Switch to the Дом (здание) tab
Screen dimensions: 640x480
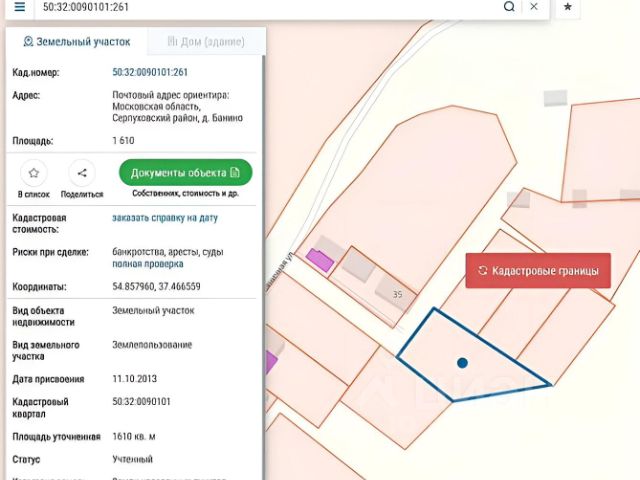[206, 42]
